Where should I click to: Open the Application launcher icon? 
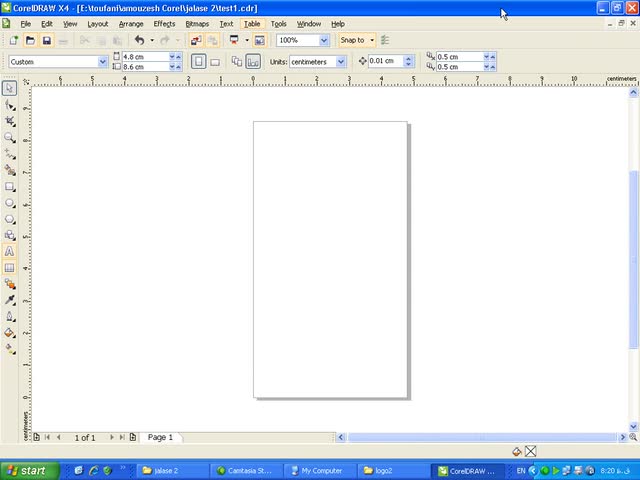point(234,40)
